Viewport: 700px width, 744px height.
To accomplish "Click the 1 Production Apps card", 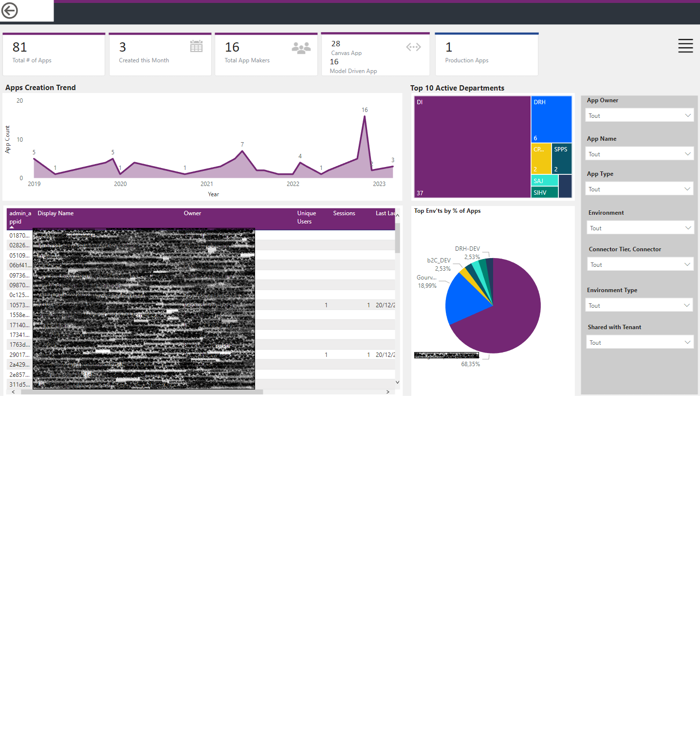I will [x=487, y=54].
